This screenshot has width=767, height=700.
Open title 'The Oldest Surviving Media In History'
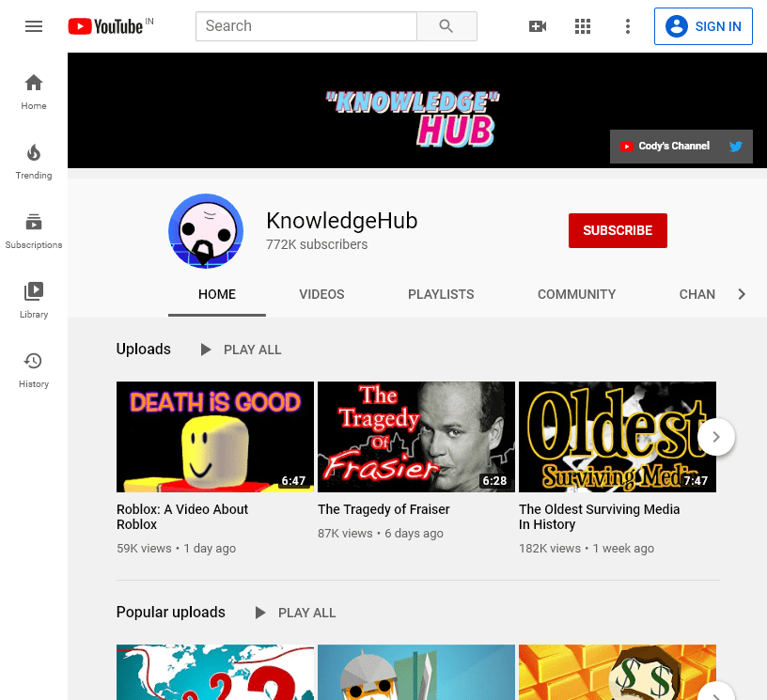pyautogui.click(x=600, y=517)
